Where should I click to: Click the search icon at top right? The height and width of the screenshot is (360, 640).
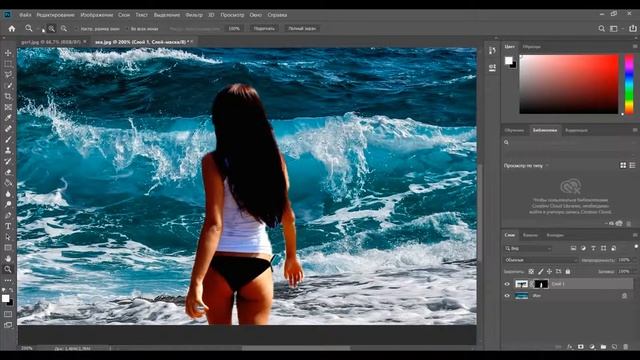click(602, 29)
